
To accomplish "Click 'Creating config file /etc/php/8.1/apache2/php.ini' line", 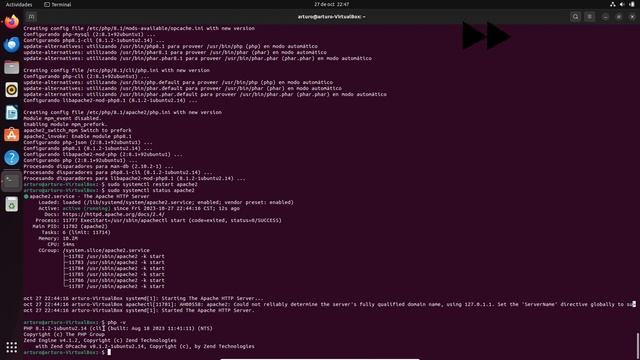I will pos(122,112).
